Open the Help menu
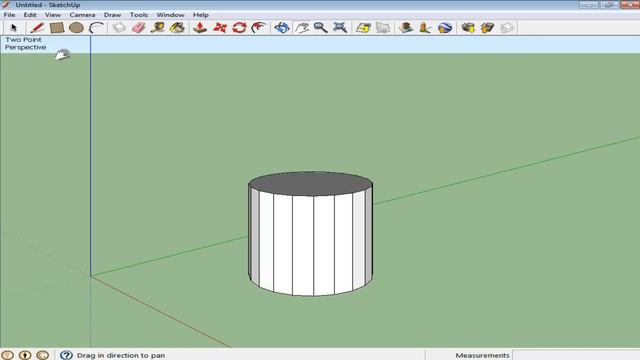The image size is (640, 360). coord(200,15)
